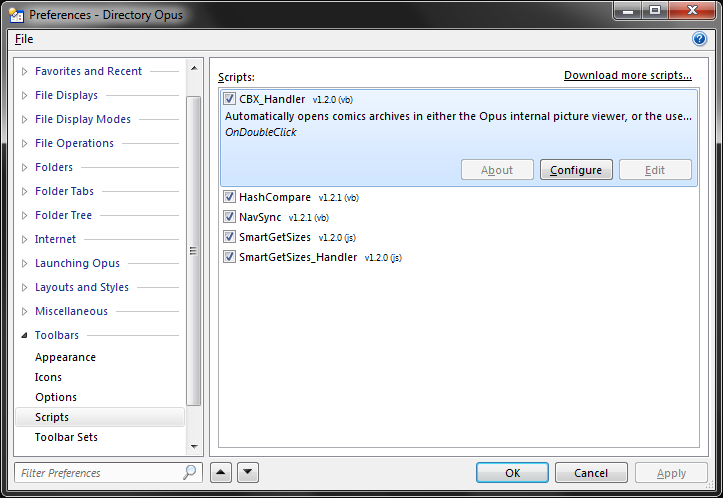The height and width of the screenshot is (498, 723).
Task: Select the SmartGetSizes_Handler script name
Action: [298, 257]
